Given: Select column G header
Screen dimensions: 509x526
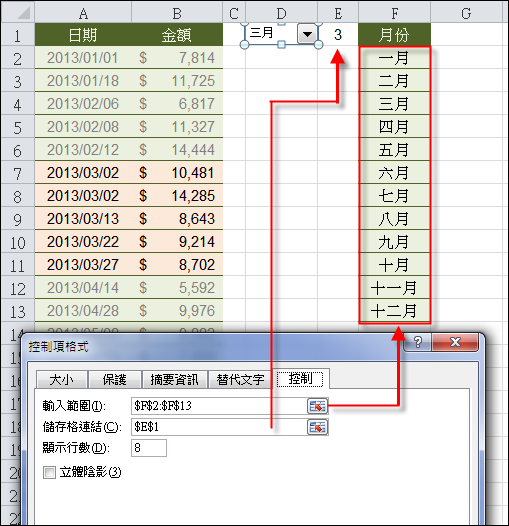Looking at the screenshot, I should click(x=466, y=13).
